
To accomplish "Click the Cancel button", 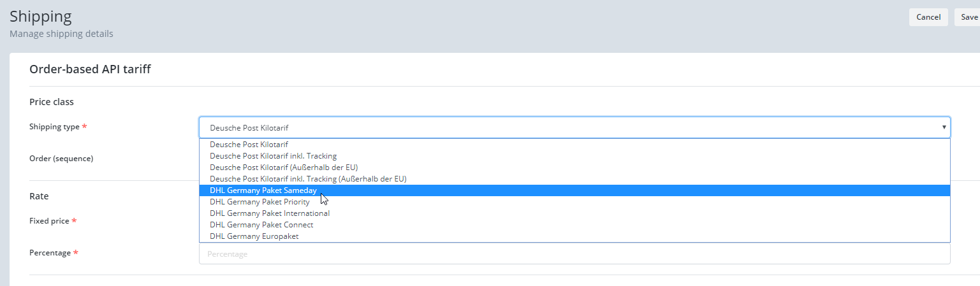I will [928, 17].
